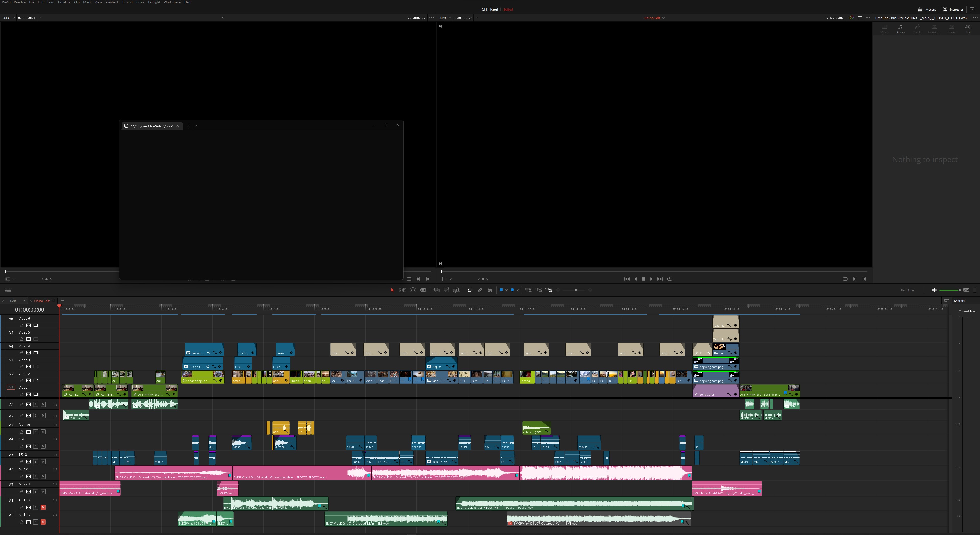980x535 pixels.
Task: Adjust the timeline zoom slider
Action: coord(576,290)
